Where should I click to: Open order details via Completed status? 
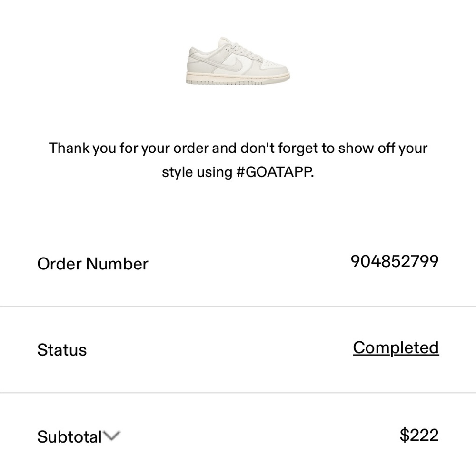(x=395, y=347)
